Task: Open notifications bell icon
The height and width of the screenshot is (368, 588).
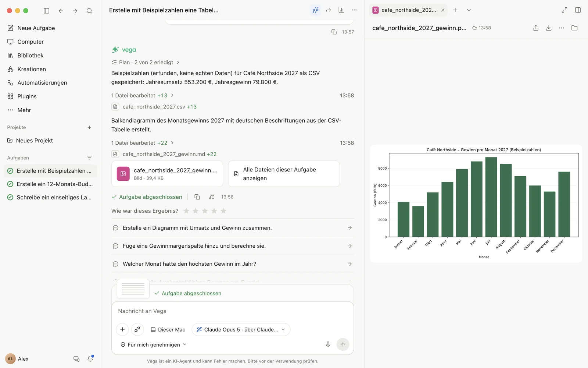Action: [x=90, y=358]
